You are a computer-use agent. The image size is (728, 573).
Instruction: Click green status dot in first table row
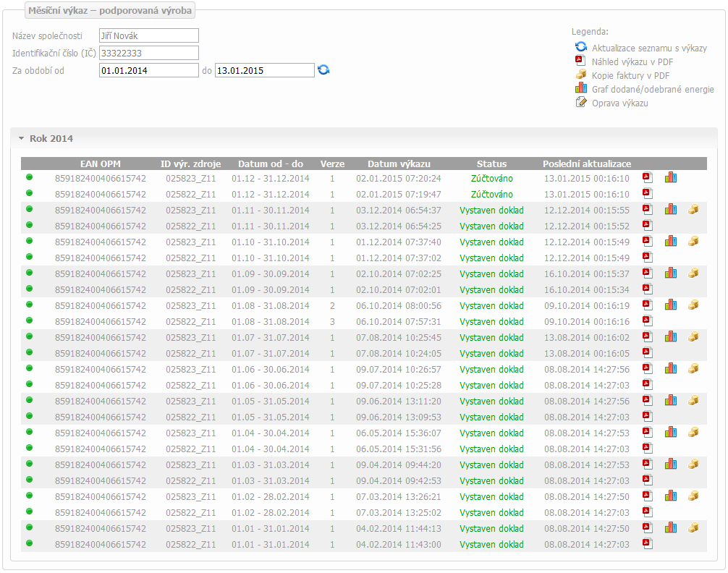pyautogui.click(x=30, y=177)
